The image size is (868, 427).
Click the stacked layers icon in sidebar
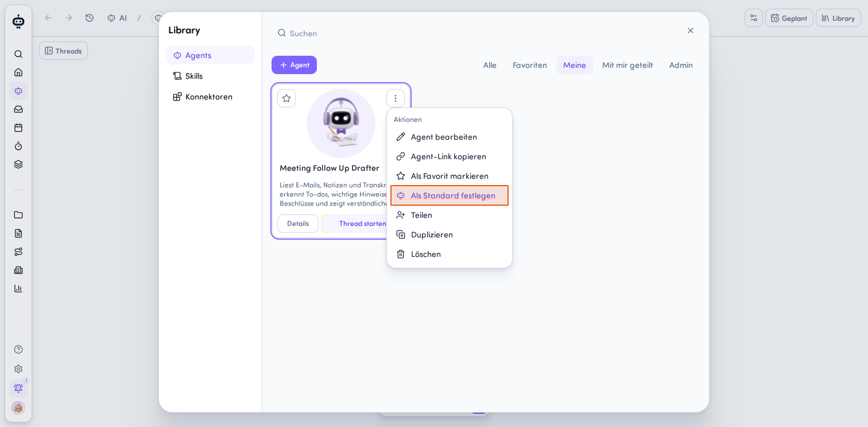click(18, 164)
